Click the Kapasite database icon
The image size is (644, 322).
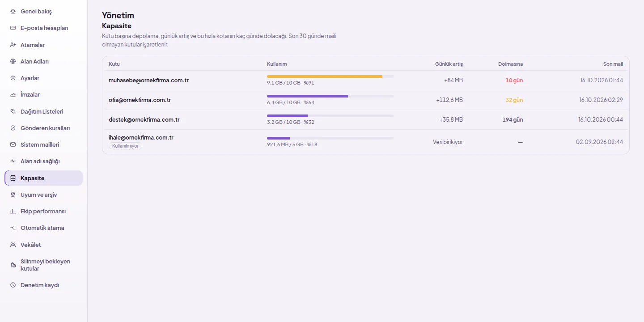coord(13,178)
